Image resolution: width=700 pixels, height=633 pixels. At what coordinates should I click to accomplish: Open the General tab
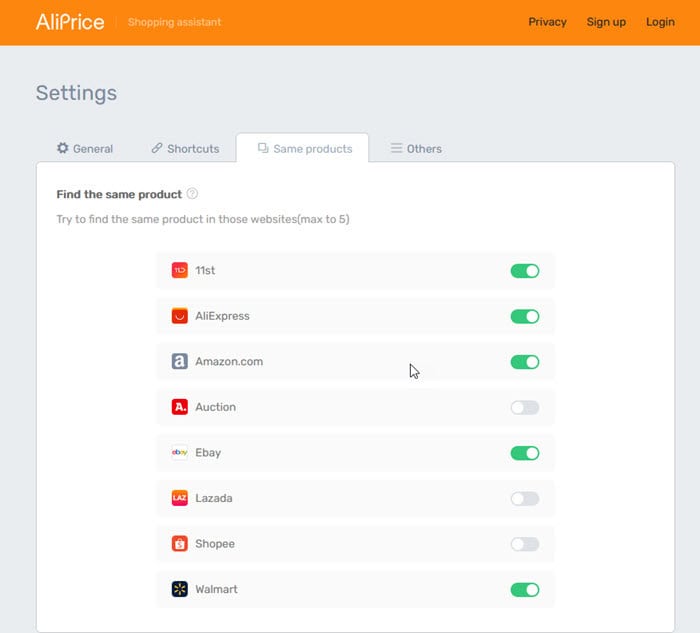click(85, 148)
